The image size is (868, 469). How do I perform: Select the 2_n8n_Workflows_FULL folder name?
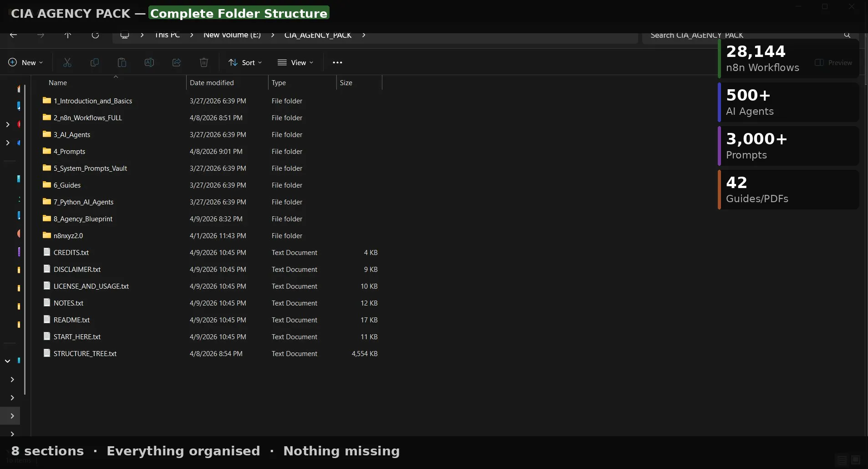point(88,117)
